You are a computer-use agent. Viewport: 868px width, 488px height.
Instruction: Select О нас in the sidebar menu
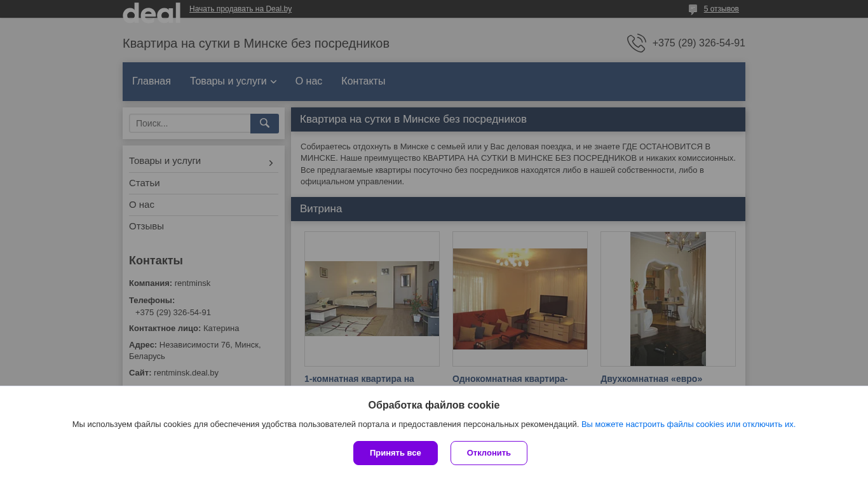click(142, 205)
